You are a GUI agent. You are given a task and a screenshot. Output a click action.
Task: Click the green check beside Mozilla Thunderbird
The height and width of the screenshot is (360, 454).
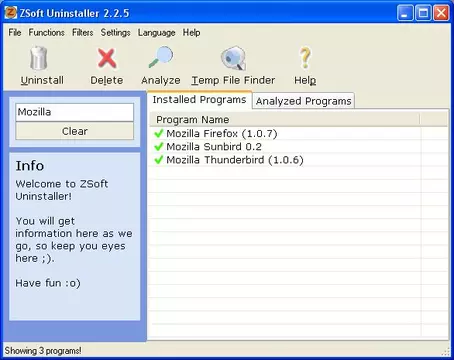tap(159, 160)
